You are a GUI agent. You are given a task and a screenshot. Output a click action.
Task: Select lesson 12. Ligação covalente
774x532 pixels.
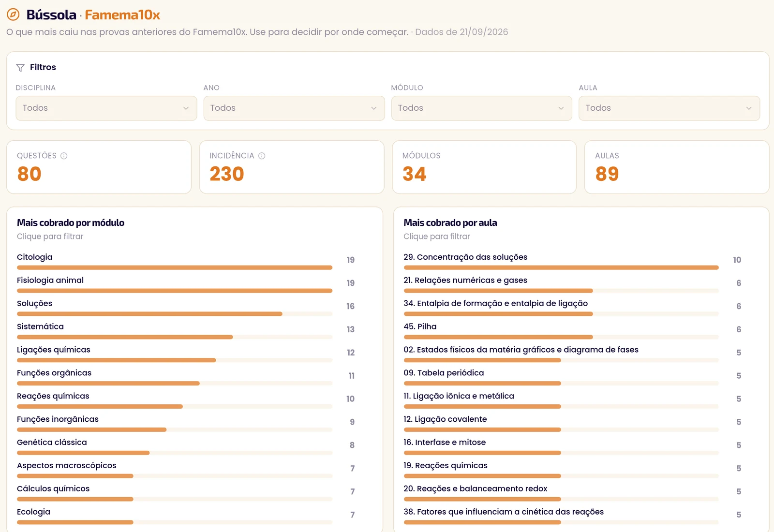click(x=573, y=423)
